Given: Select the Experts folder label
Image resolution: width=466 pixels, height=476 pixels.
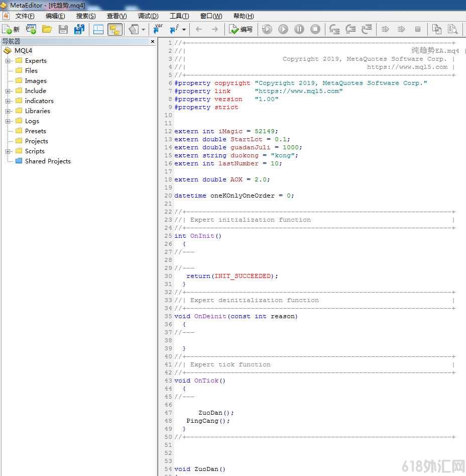Looking at the screenshot, I should pos(36,60).
